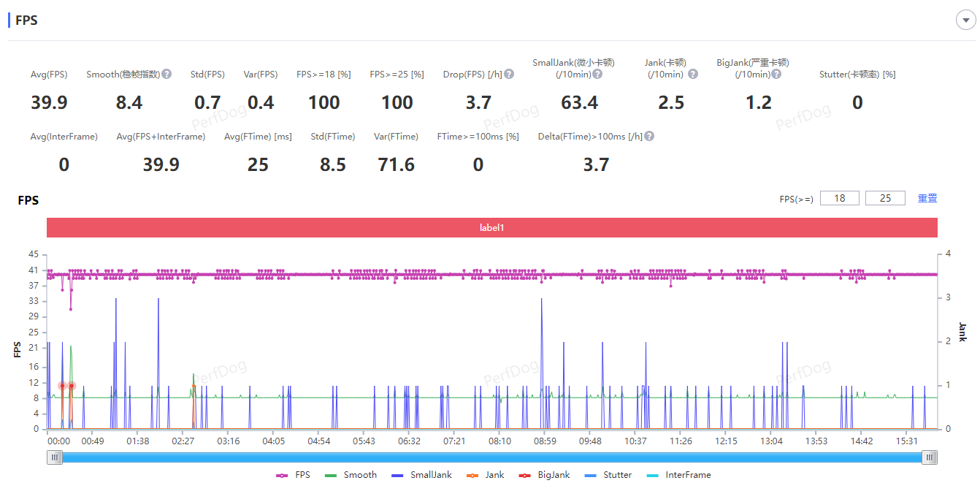Open help icon next to Jank (/10min)
The height and width of the screenshot is (483, 980).
[x=693, y=74]
